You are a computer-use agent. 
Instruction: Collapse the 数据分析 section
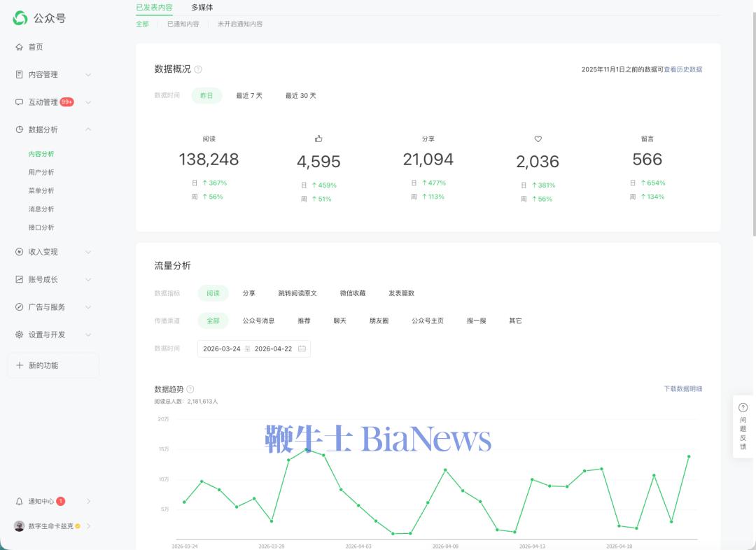click(x=87, y=129)
